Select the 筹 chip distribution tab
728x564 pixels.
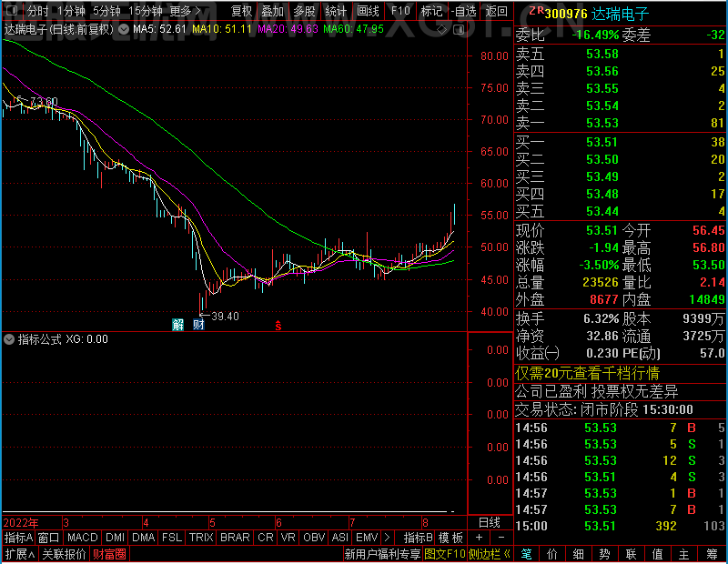[x=713, y=554]
